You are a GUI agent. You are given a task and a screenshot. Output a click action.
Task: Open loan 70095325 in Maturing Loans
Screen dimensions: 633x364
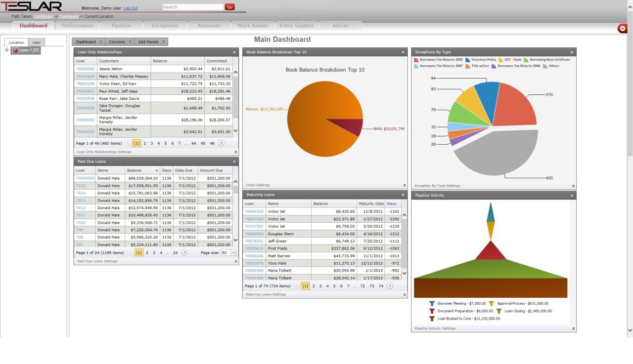point(254,211)
